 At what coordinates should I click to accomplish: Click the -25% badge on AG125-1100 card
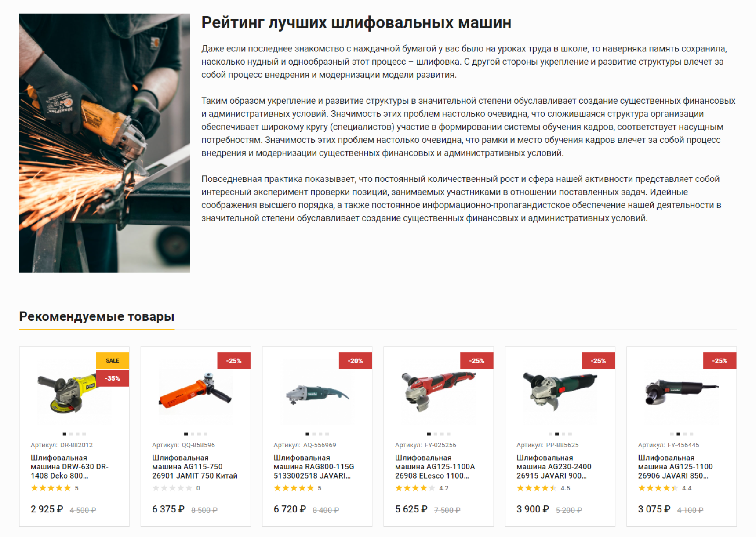[720, 360]
